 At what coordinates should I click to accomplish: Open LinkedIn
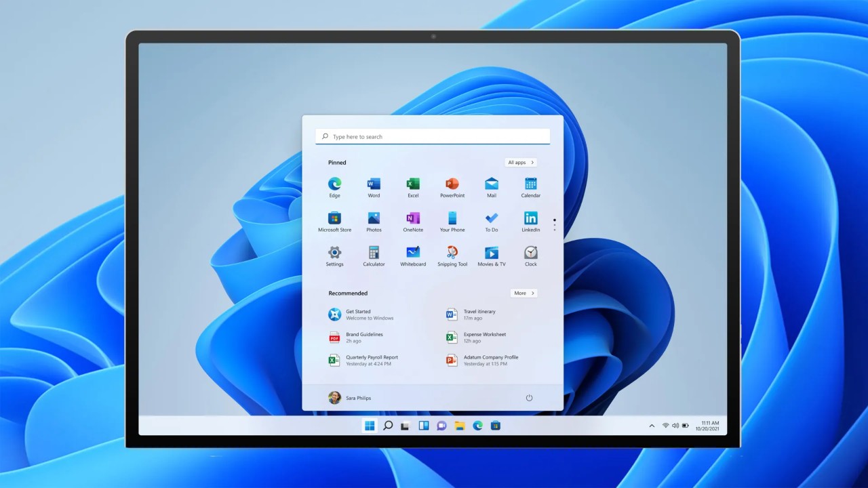pos(530,218)
